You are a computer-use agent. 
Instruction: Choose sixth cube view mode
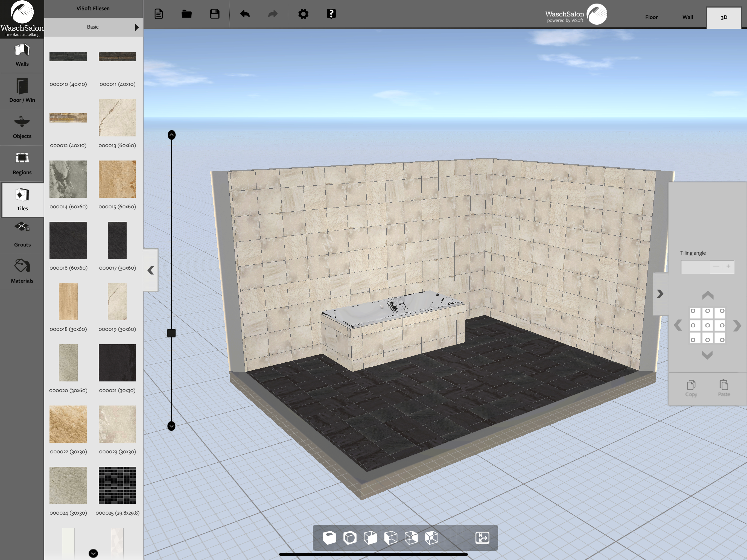[x=431, y=538]
